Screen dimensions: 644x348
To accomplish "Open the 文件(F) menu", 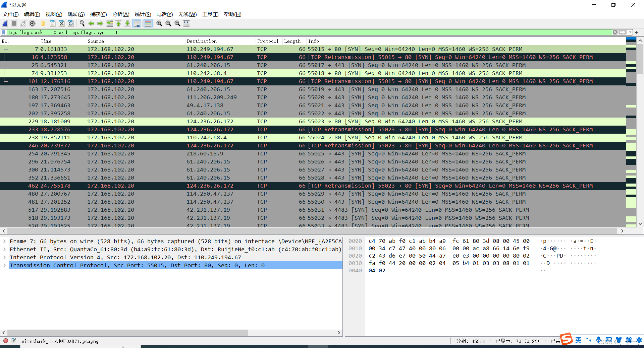I will coord(11,14).
